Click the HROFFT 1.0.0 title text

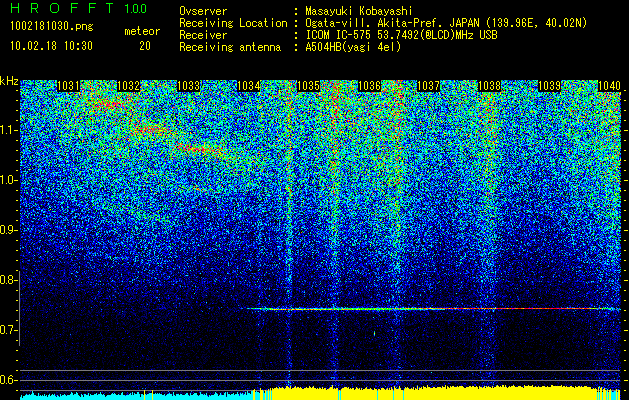[79, 8]
